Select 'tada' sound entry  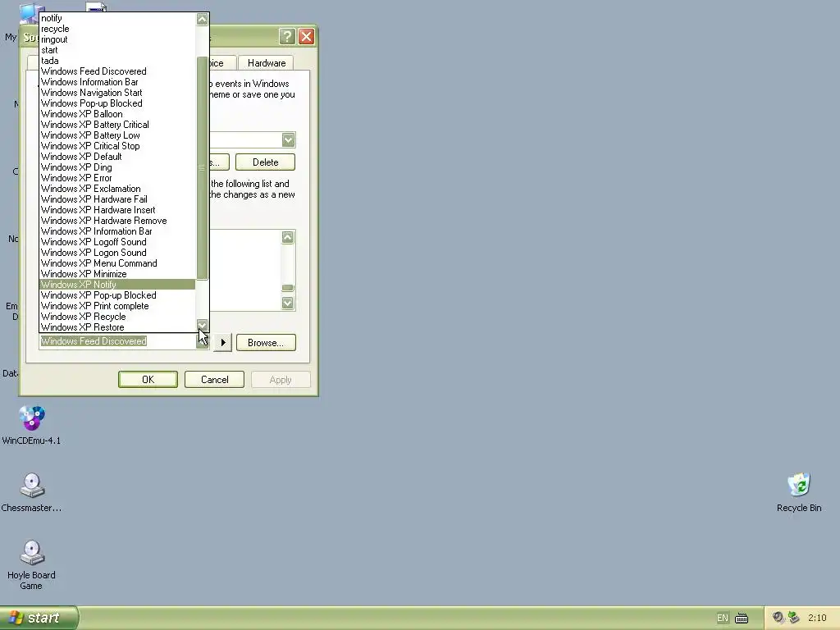(x=118, y=61)
